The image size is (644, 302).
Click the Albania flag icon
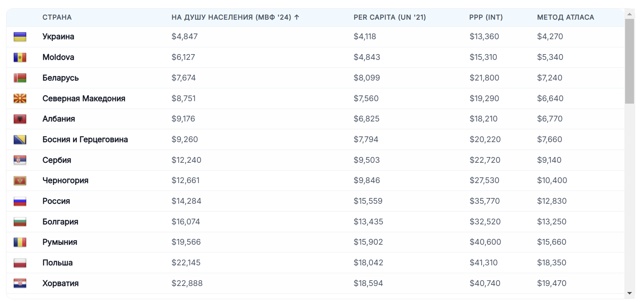[20, 119]
